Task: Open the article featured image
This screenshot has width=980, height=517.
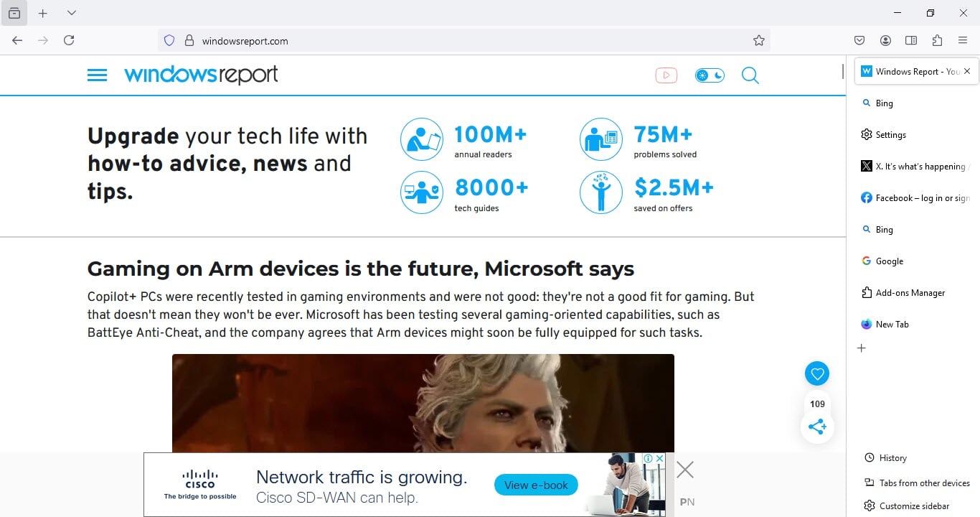Action: [423, 403]
